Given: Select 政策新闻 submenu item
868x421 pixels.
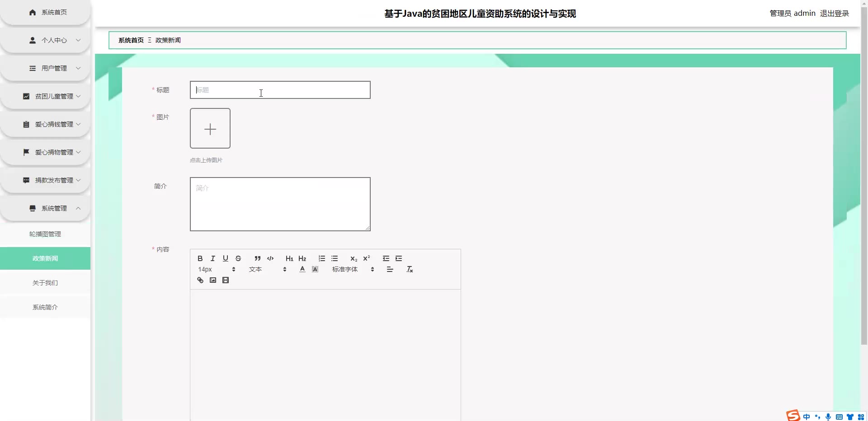Looking at the screenshot, I should tap(45, 258).
